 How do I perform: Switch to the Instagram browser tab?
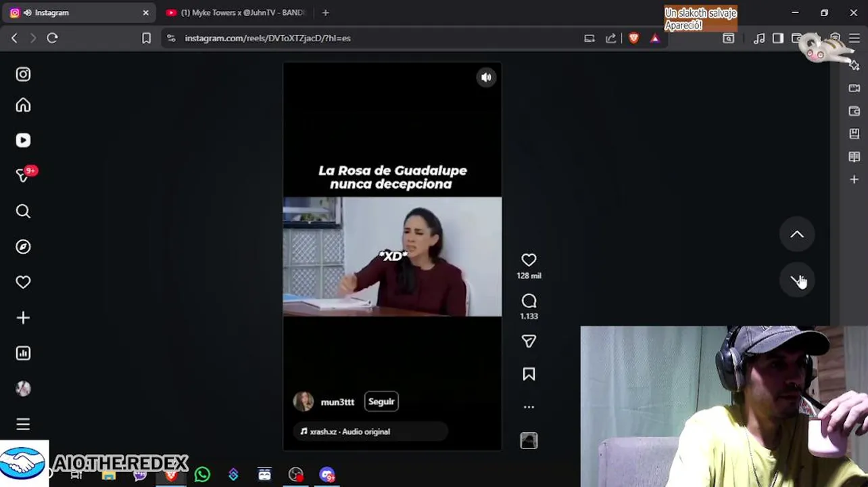78,13
